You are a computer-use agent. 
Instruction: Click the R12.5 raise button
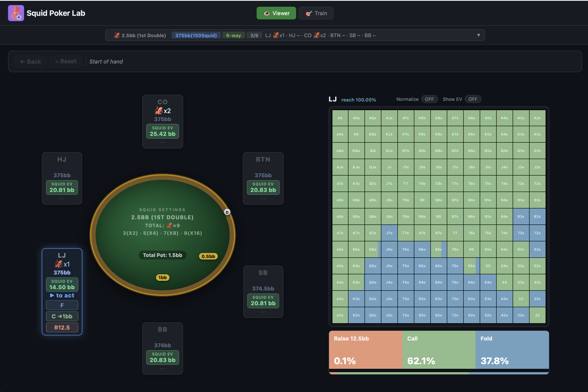pyautogui.click(x=62, y=327)
